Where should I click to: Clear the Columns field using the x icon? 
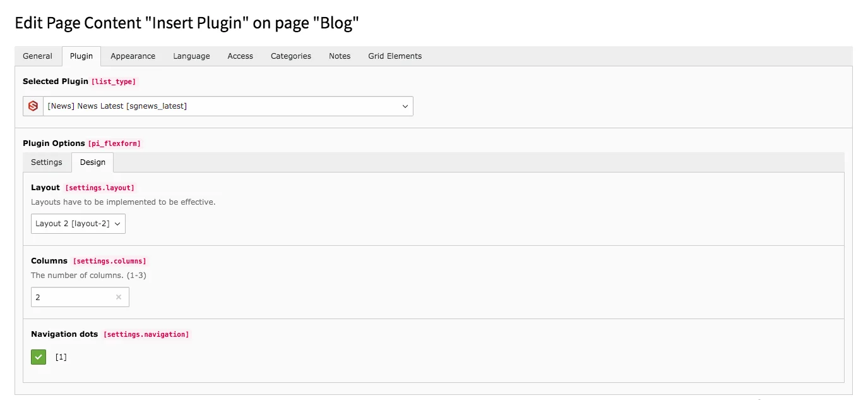tap(119, 297)
